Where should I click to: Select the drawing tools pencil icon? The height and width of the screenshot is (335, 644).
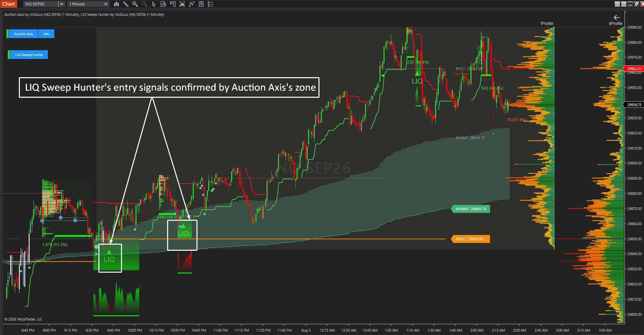click(126, 4)
